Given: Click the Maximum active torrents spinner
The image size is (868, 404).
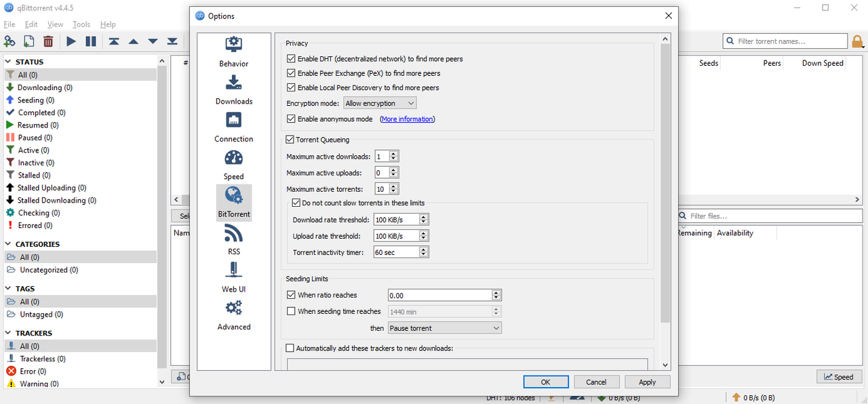Looking at the screenshot, I should [x=387, y=188].
